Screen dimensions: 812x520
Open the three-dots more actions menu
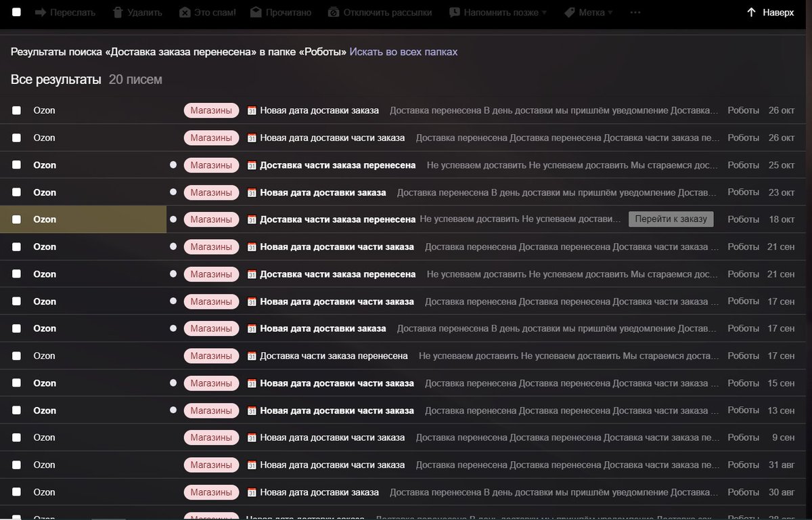[x=635, y=12]
